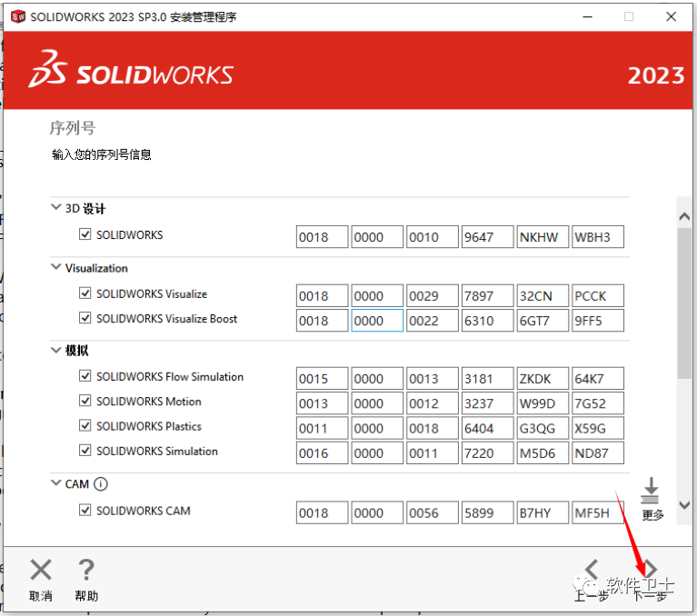The width and height of the screenshot is (697, 616).
Task: Select the SOLIDWORKS Flow Simulation label
Action: tap(170, 376)
